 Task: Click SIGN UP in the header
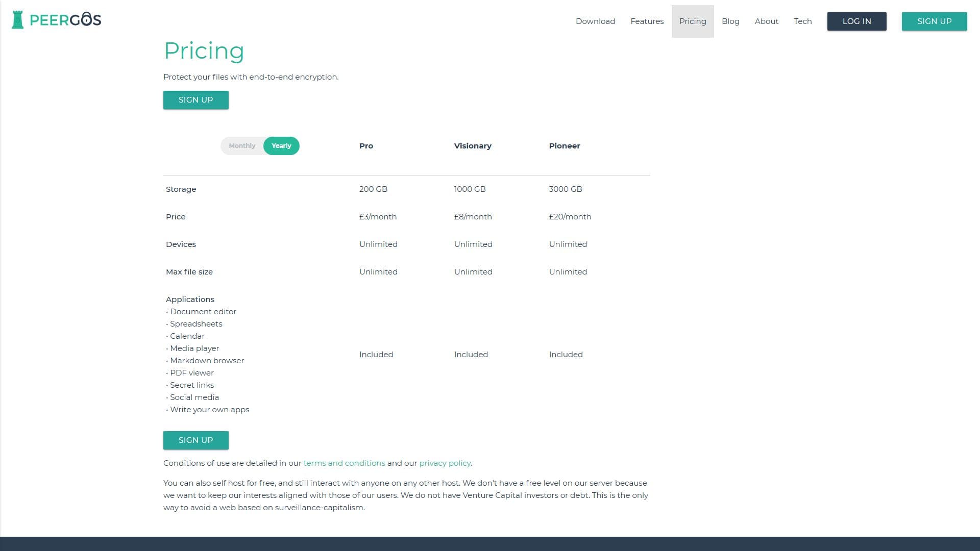point(934,21)
